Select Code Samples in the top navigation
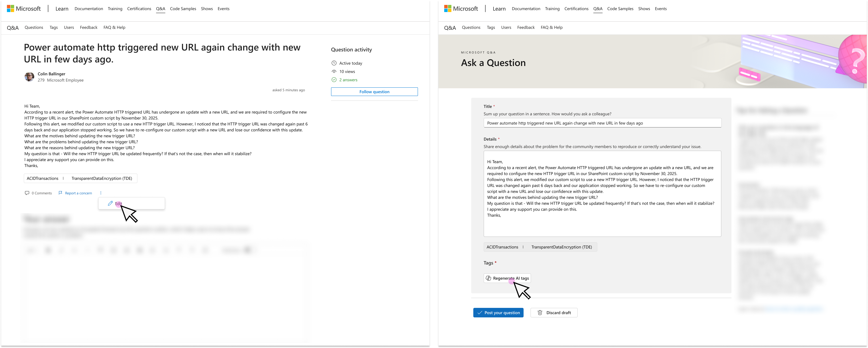Image resolution: width=868 pixels, height=348 pixels. pos(183,8)
